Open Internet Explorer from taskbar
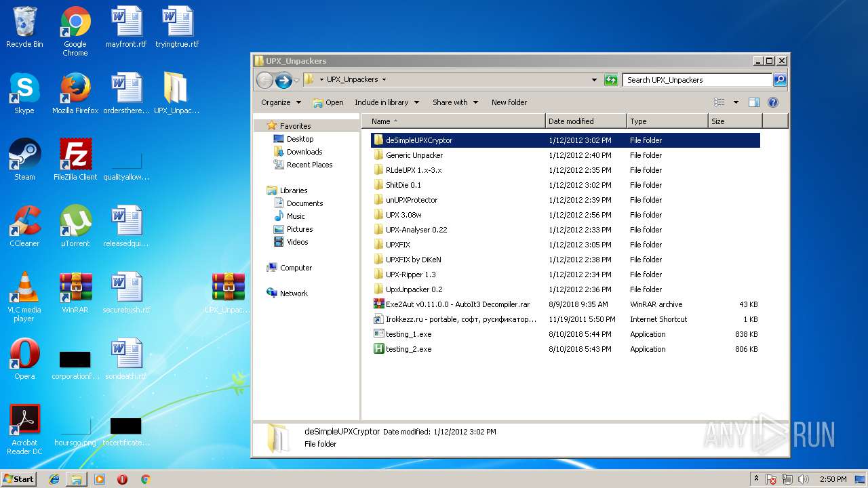The width and height of the screenshot is (868, 488). (x=54, y=479)
